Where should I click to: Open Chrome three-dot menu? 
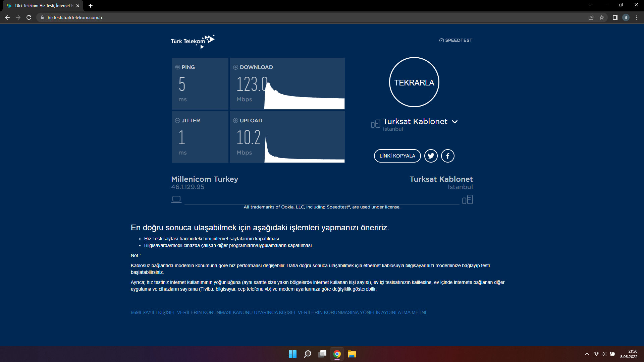point(637,17)
